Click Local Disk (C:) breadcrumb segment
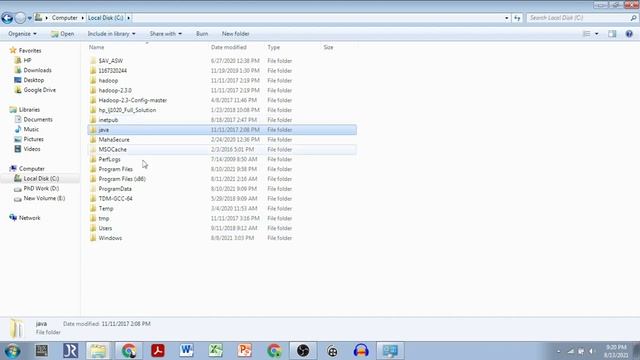Screen dimensions: 640x360 pyautogui.click(x=105, y=18)
